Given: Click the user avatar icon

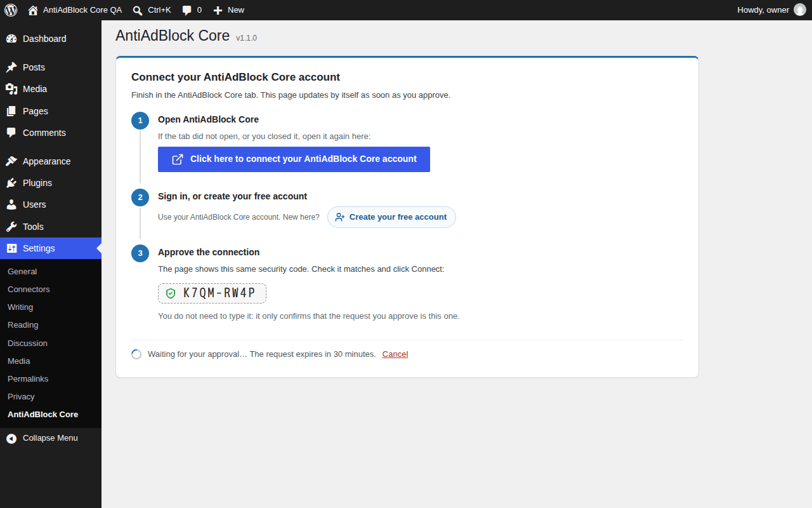Looking at the screenshot, I should pyautogui.click(x=799, y=10).
